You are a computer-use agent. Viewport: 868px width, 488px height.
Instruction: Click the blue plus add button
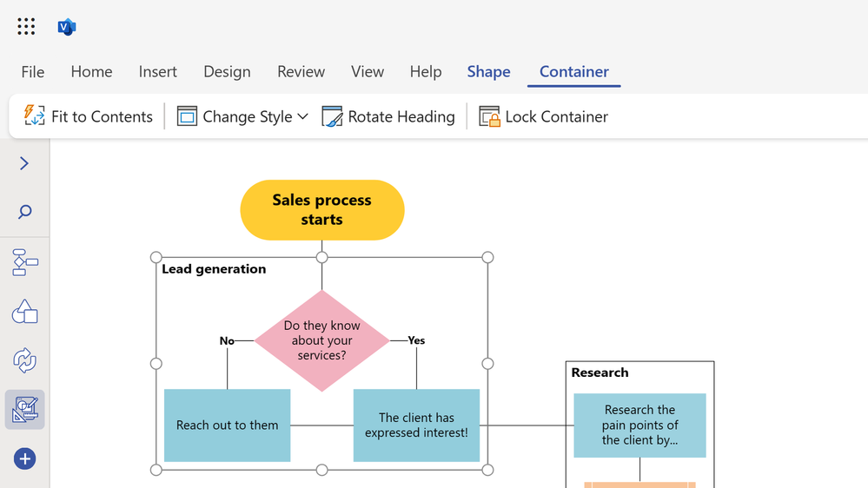pos(24,458)
